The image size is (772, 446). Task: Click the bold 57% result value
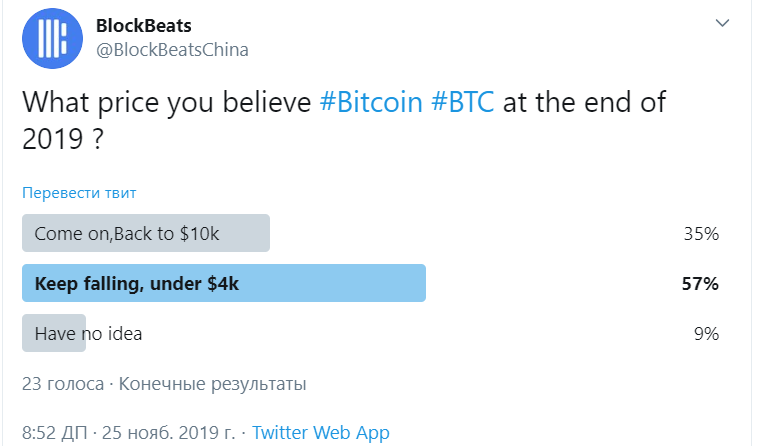tap(700, 284)
